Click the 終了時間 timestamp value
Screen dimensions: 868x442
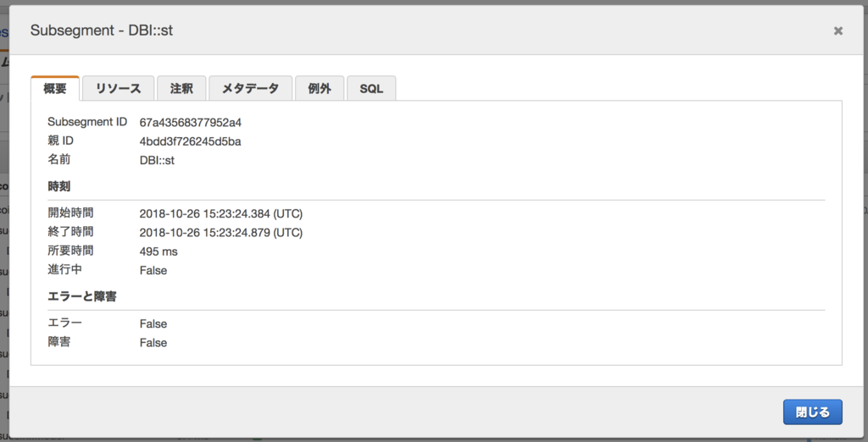[x=221, y=232]
